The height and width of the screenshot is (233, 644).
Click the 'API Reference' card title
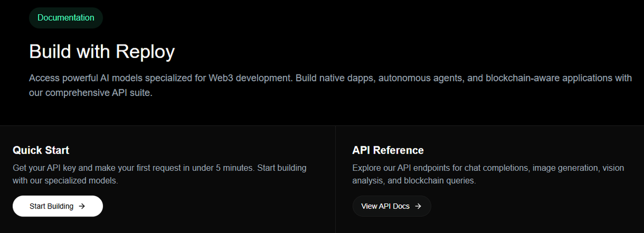(388, 150)
